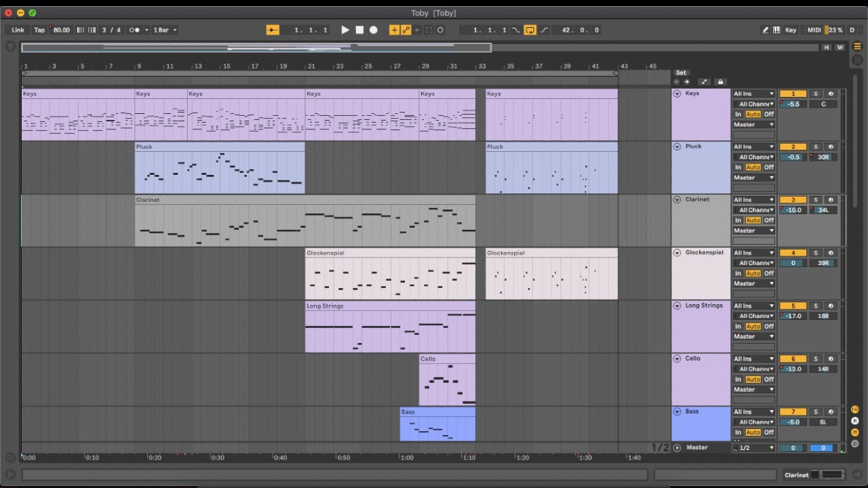This screenshot has height=488, width=868.
Task: Toggle the metronome button
Action: click(x=135, y=30)
